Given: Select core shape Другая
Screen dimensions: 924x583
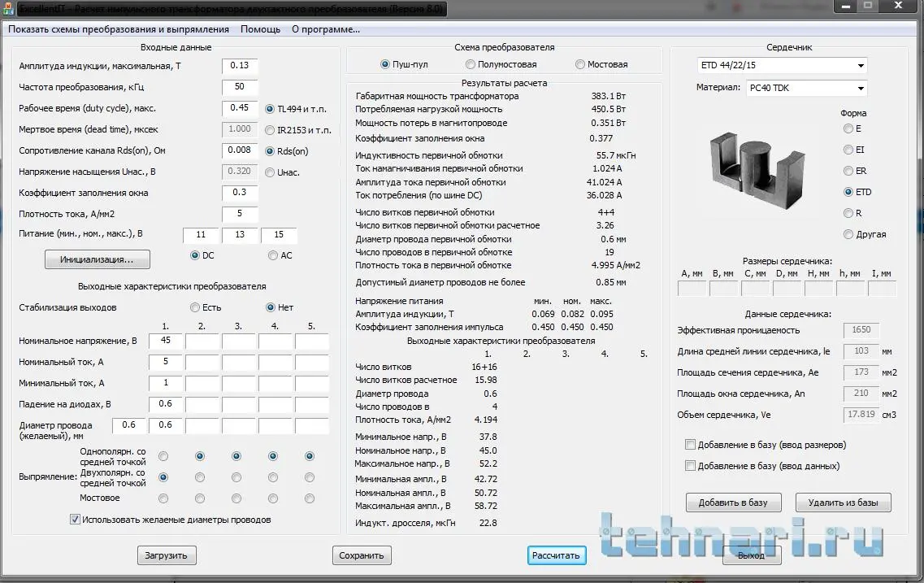Looking at the screenshot, I should [865, 235].
